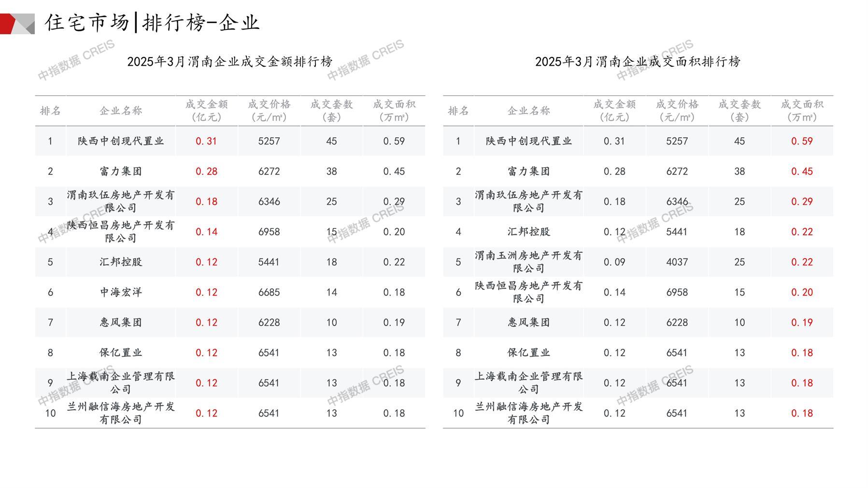Click red 0.59 in the area ranking table

tap(802, 141)
